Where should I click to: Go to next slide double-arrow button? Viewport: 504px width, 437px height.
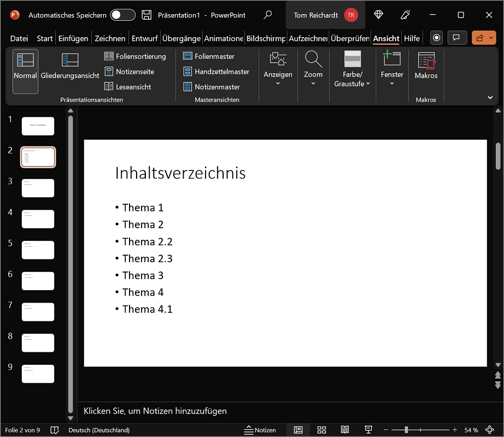tap(498, 385)
